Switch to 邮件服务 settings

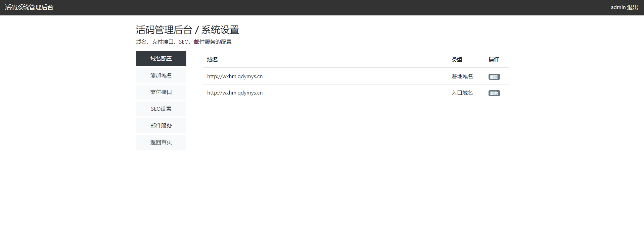[161, 126]
